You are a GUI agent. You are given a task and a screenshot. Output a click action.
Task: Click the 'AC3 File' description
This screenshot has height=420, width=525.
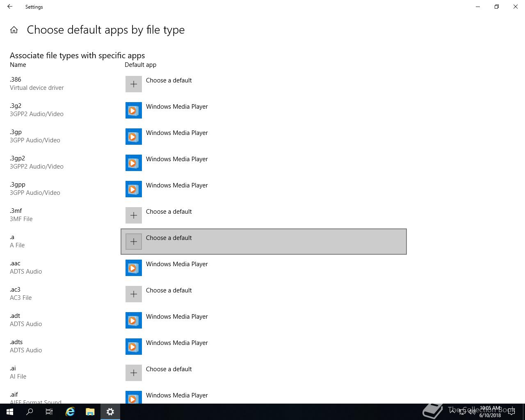21,298
